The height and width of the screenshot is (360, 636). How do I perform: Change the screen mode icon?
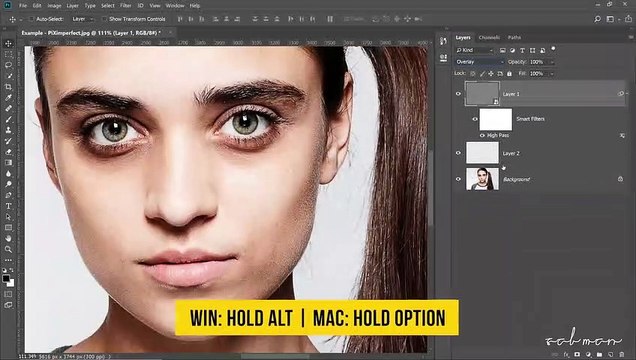coord(8,305)
